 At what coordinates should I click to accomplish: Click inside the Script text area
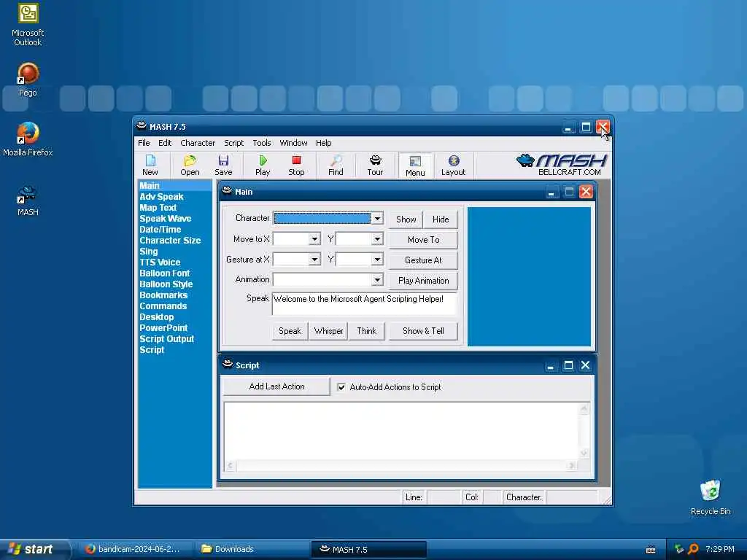pyautogui.click(x=403, y=431)
